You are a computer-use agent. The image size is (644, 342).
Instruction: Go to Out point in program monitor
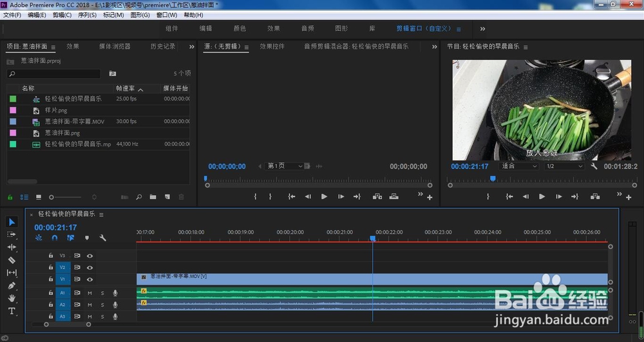[574, 196]
